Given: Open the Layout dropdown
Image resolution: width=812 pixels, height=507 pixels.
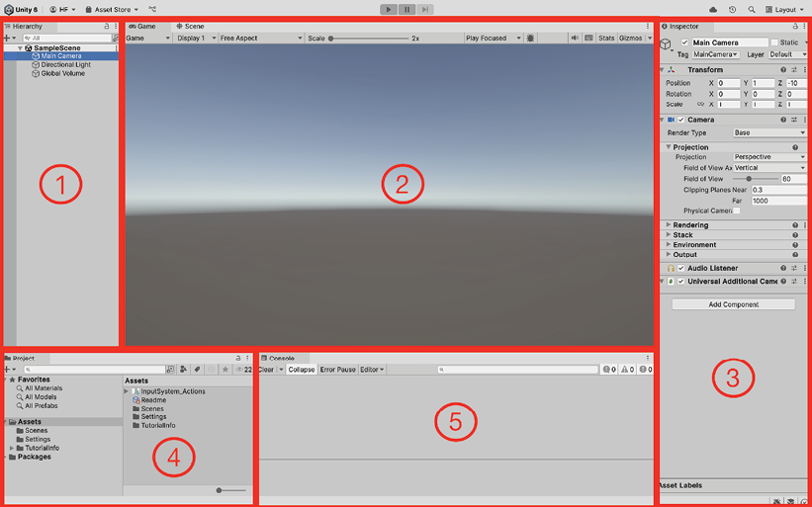Looking at the screenshot, I should point(784,9).
